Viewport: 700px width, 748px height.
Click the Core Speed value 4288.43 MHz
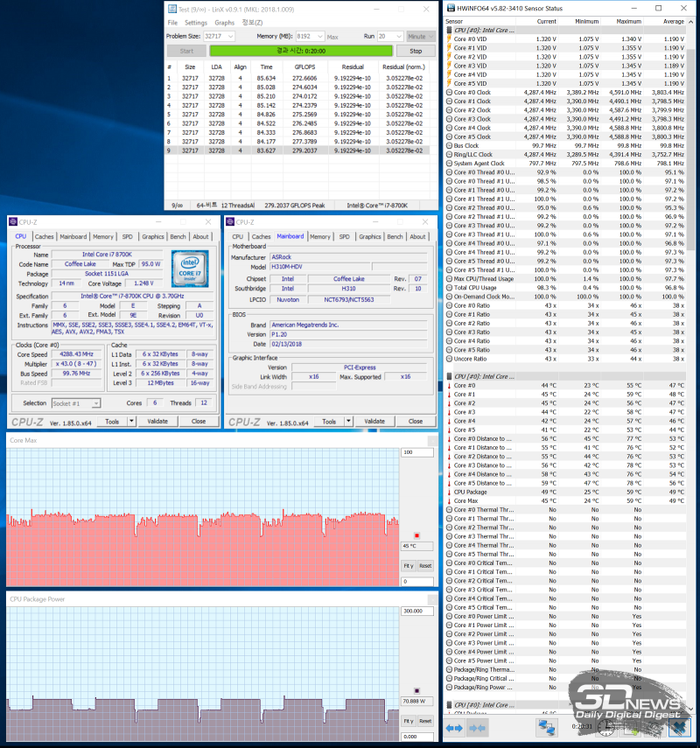[x=76, y=354]
